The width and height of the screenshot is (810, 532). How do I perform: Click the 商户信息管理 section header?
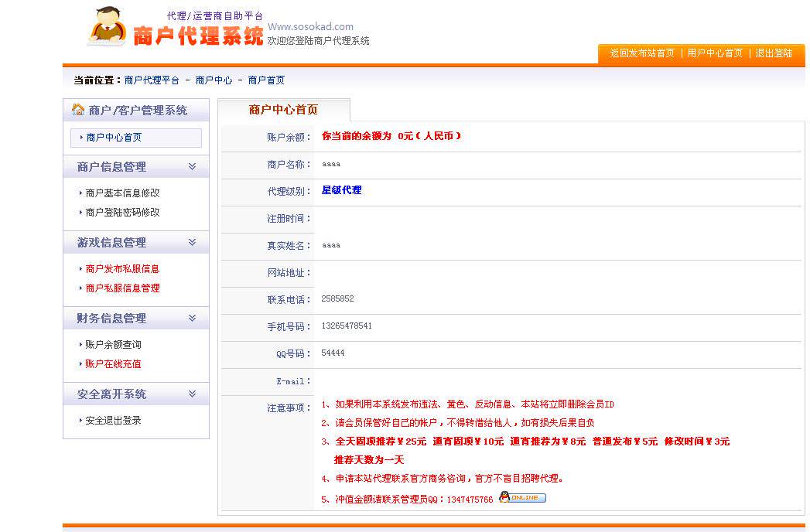[136, 167]
